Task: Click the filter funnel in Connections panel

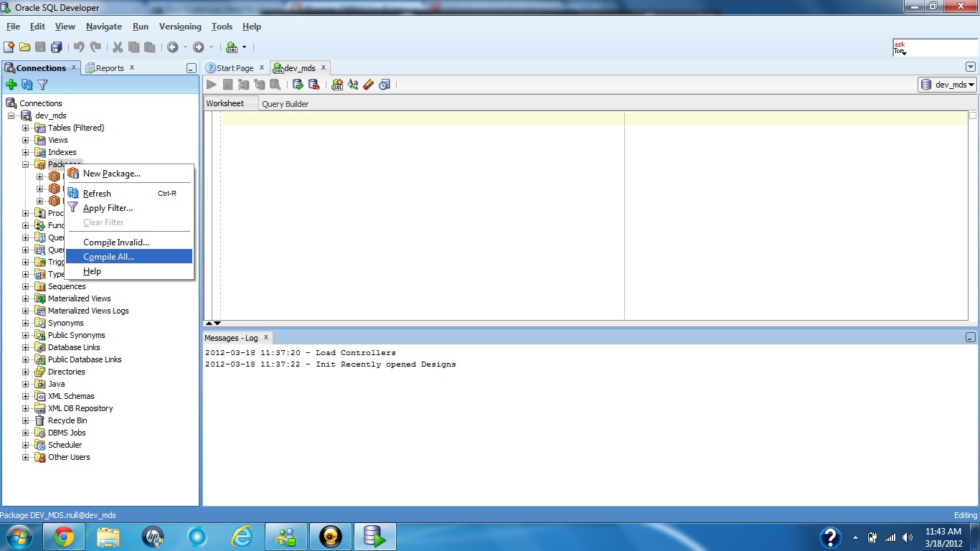Action: [x=42, y=85]
